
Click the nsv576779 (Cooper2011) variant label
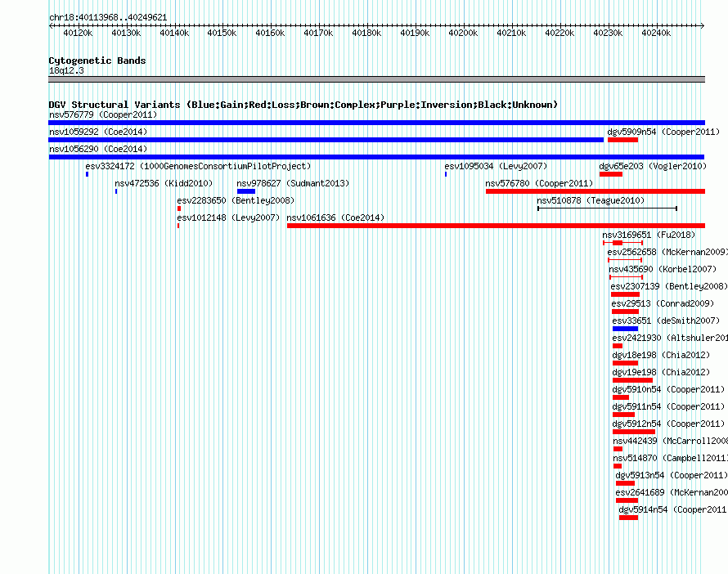[103, 114]
